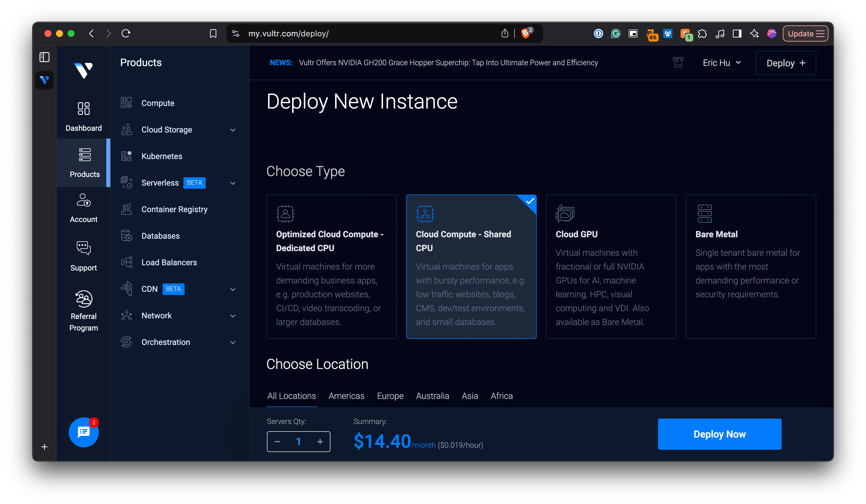This screenshot has height=504, width=866.
Task: Open the media control music note icon
Action: pyautogui.click(x=720, y=33)
